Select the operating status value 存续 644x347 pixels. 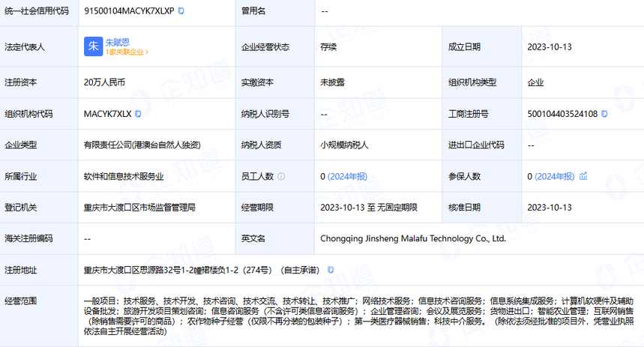click(x=328, y=46)
